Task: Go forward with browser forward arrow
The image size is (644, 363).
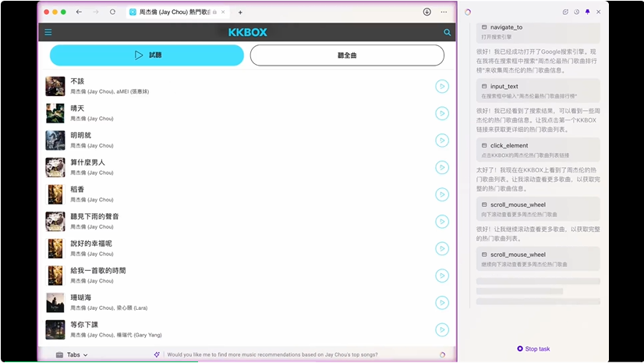Action: 96,12
